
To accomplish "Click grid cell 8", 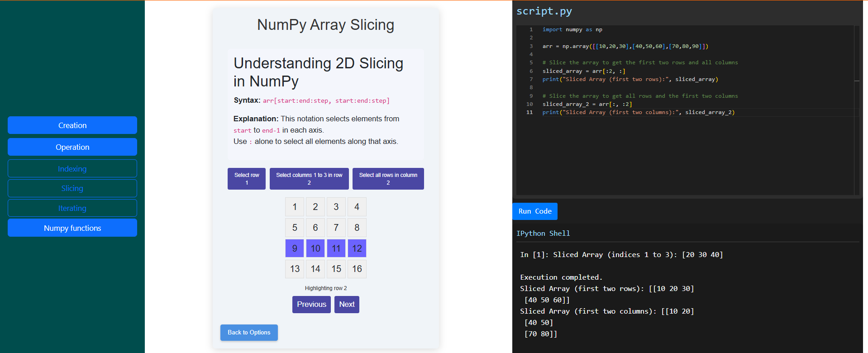I will click(x=357, y=228).
